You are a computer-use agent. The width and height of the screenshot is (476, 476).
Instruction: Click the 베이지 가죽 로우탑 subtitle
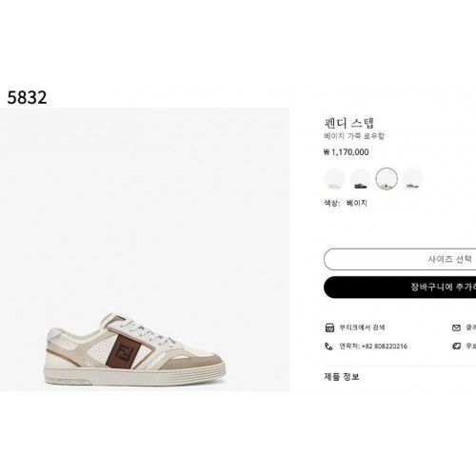354,136
